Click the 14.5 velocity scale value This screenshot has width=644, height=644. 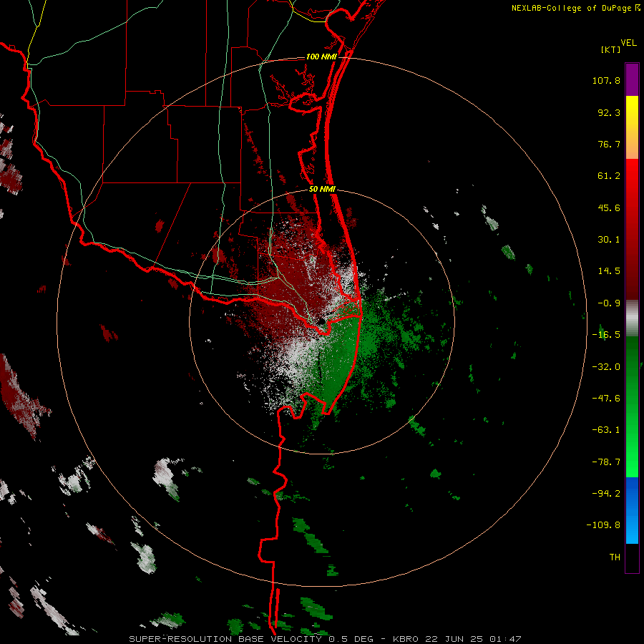[609, 271]
